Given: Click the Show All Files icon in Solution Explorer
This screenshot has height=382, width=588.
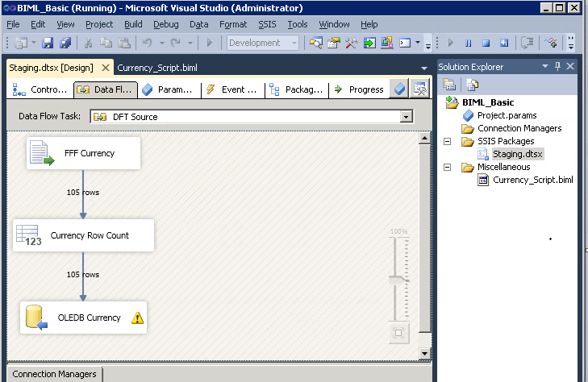Looking at the screenshot, I should pyautogui.click(x=472, y=85).
